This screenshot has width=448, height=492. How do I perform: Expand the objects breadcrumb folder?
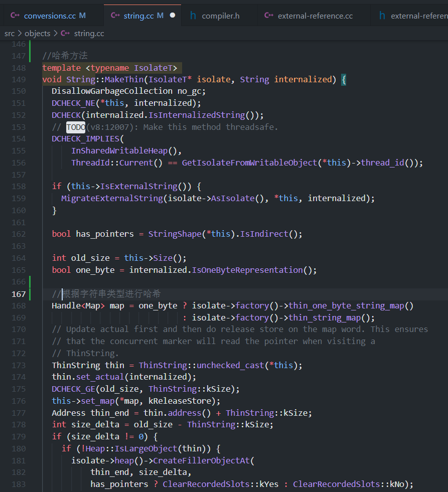[x=37, y=33]
